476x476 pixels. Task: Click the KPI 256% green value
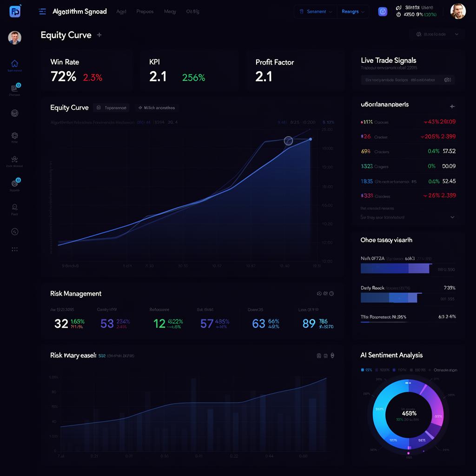(x=194, y=78)
